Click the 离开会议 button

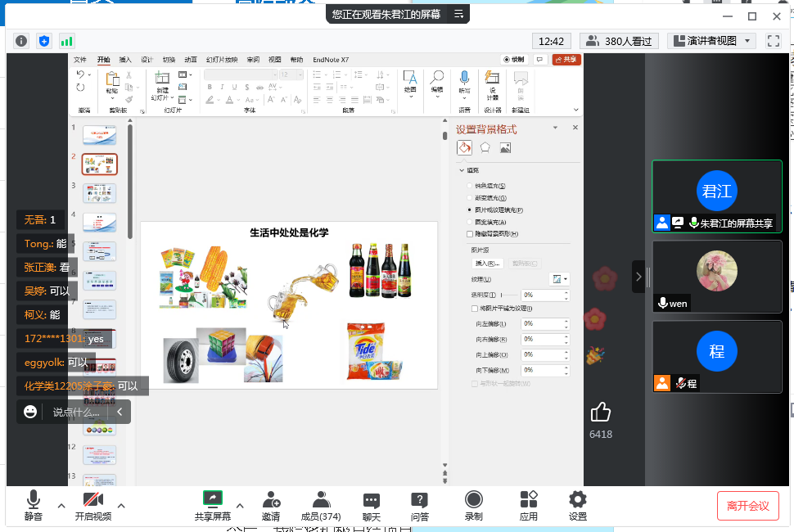pos(747,506)
